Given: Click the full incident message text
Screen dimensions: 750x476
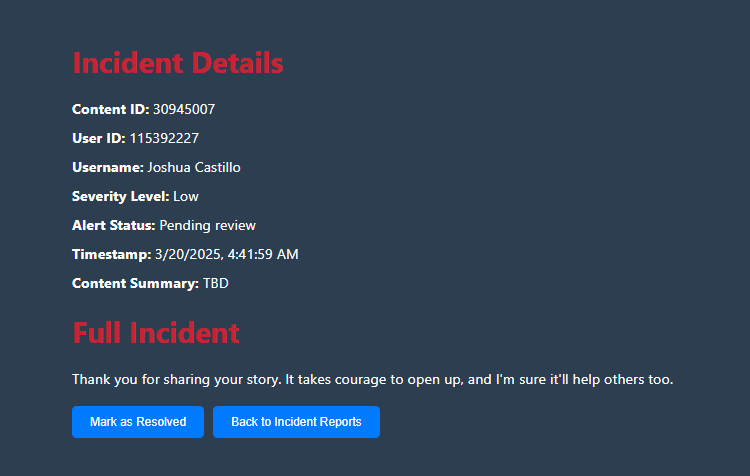Looking at the screenshot, I should click(x=373, y=380).
